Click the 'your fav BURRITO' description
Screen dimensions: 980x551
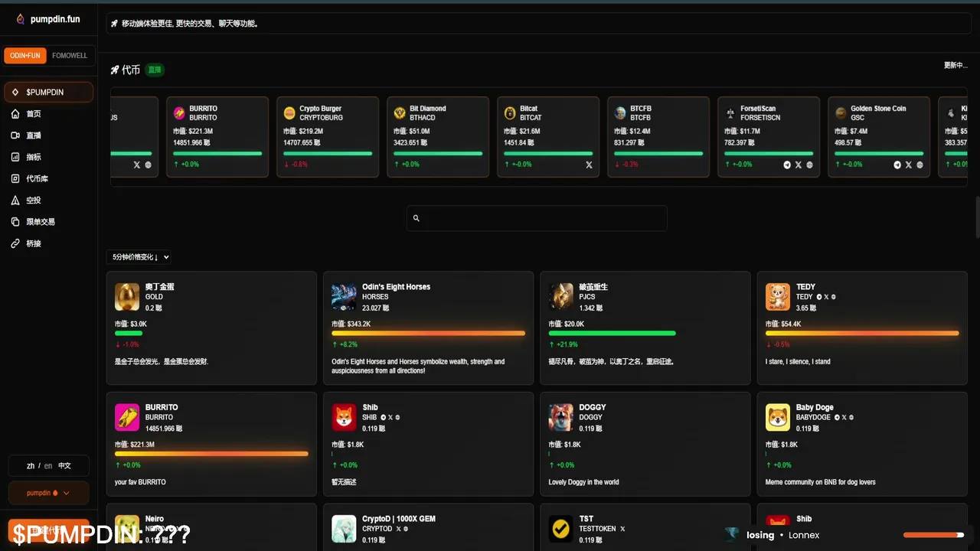140,482
